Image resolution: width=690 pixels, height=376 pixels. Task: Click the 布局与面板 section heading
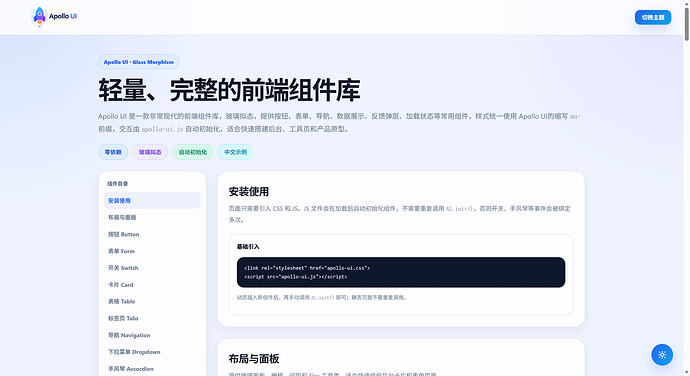254,359
